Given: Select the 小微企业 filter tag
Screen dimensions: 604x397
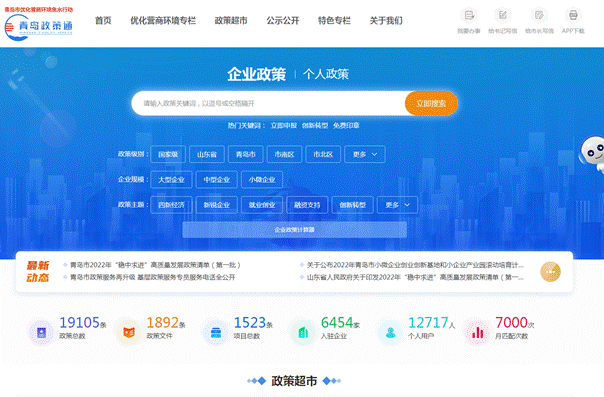Looking at the screenshot, I should 262,179.
